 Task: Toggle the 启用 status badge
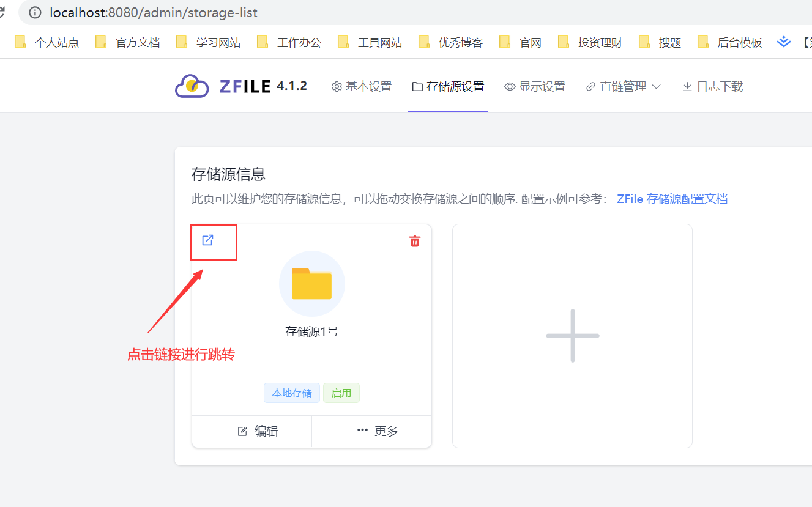(x=341, y=393)
